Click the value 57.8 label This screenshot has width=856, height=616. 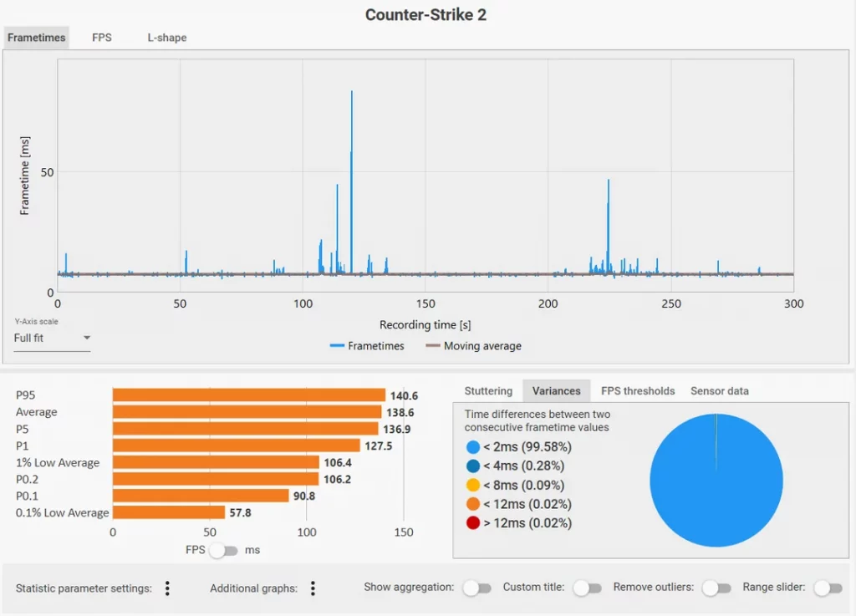(240, 513)
